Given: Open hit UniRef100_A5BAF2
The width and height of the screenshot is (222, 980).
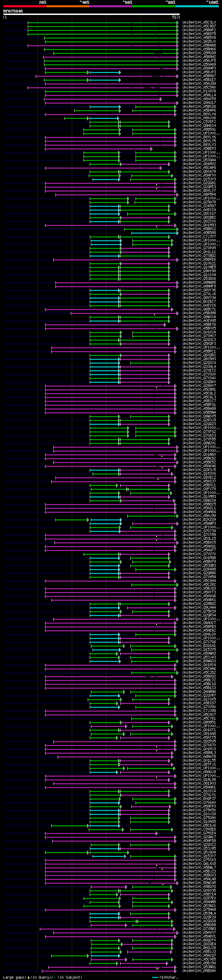Looking at the screenshot, I should pyautogui.click(x=199, y=30).
